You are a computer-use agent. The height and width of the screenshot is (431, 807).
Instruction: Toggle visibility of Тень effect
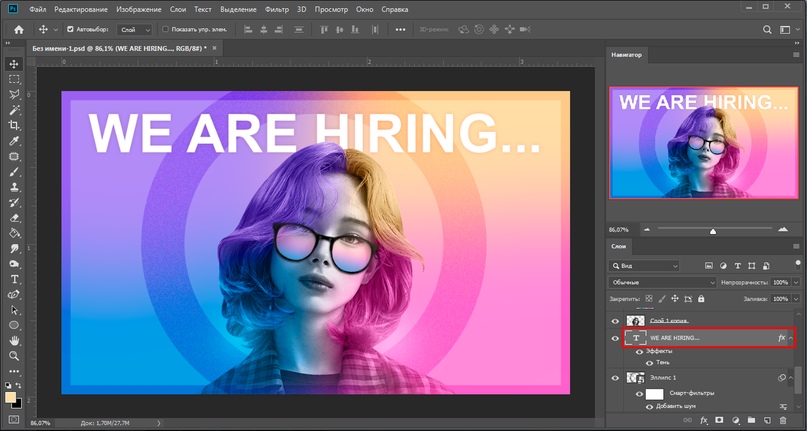click(650, 363)
